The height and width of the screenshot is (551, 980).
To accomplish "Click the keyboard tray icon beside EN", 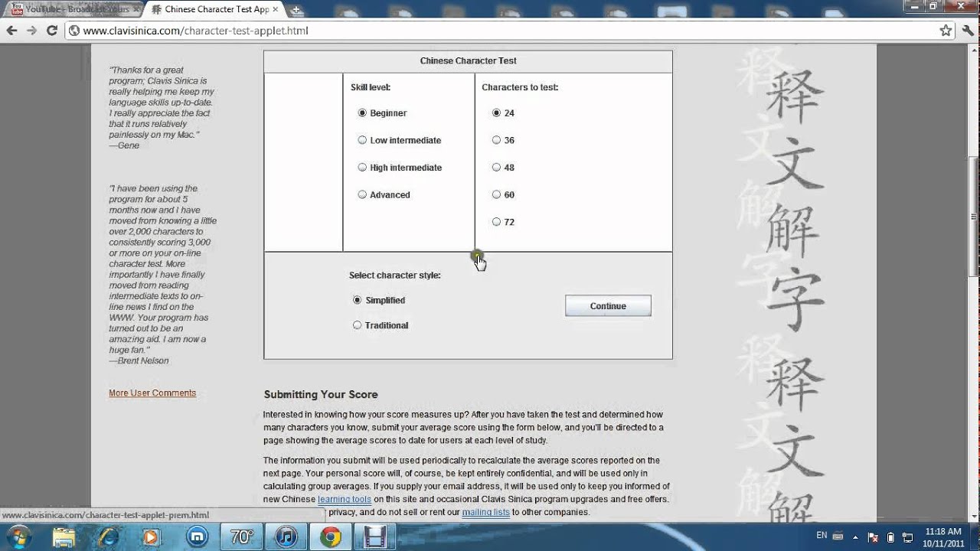I will coord(838,536).
